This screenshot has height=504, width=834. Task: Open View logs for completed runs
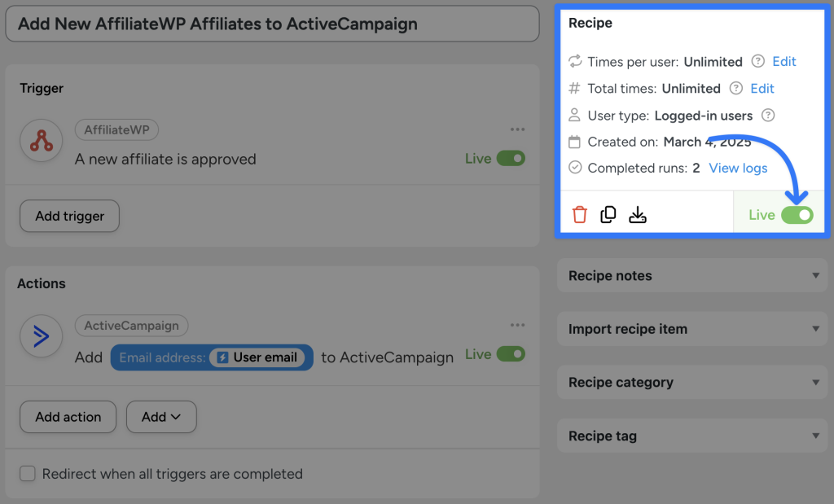pyautogui.click(x=738, y=168)
